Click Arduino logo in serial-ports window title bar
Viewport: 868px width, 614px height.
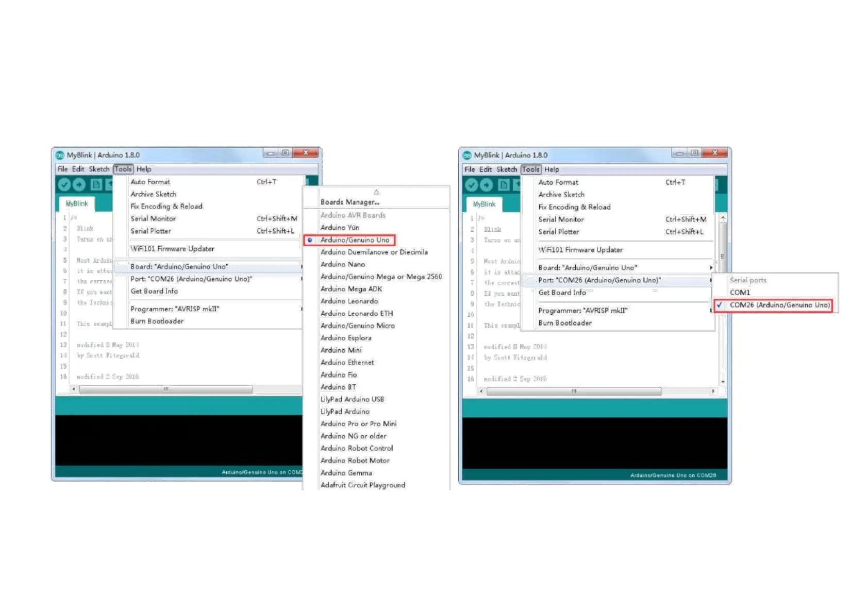(468, 155)
